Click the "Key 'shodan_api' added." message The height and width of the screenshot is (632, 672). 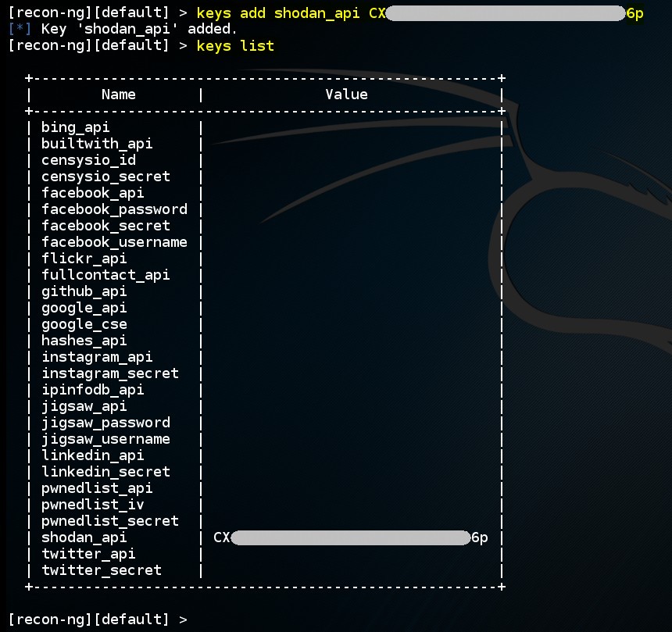pos(139,29)
